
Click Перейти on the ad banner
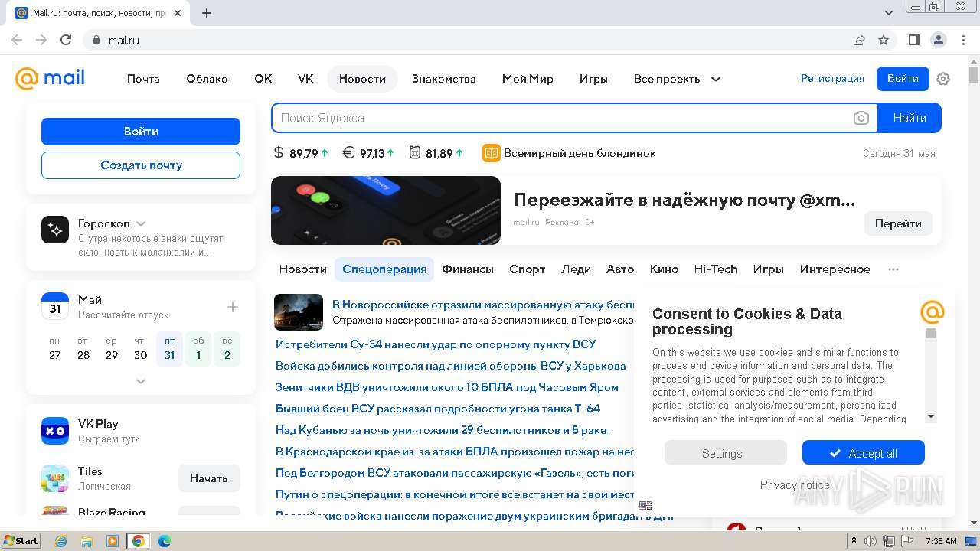(x=898, y=223)
